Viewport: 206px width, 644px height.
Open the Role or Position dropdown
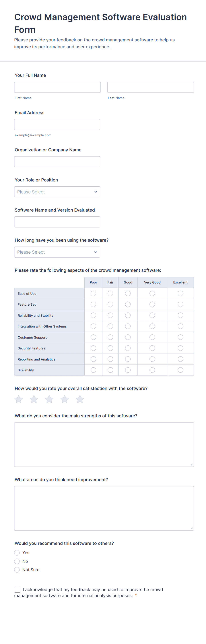click(57, 192)
